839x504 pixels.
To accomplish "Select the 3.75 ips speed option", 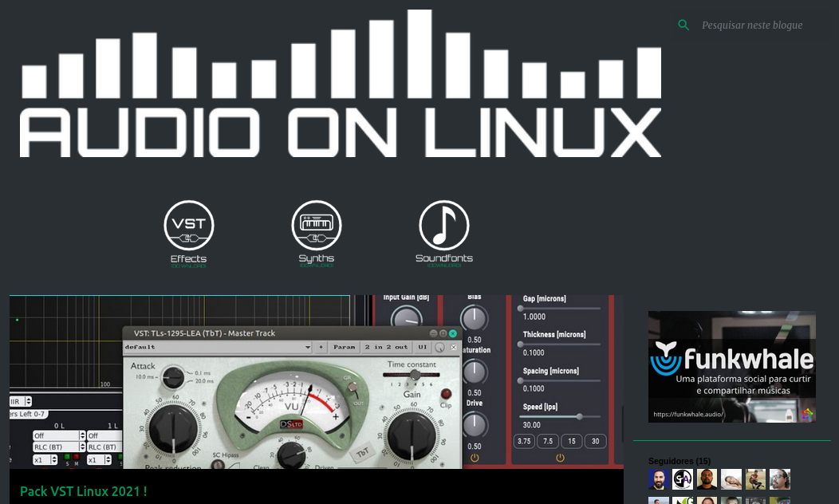I will [525, 442].
